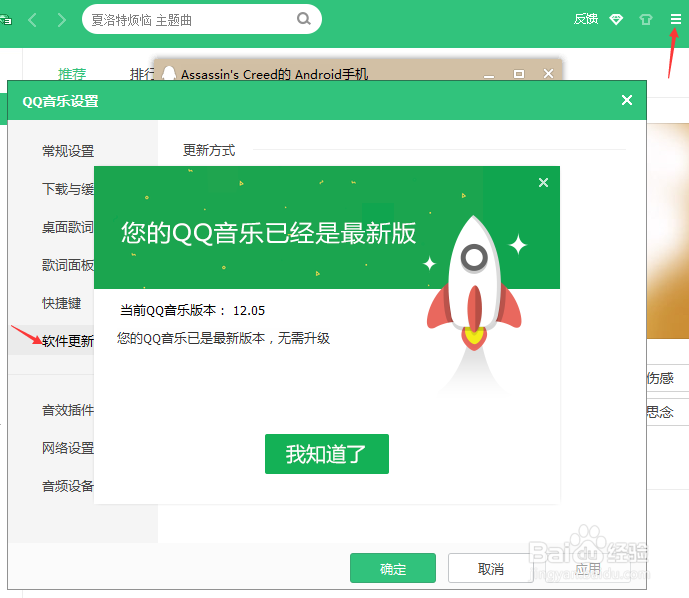Go back with the left arrow

click(33, 20)
